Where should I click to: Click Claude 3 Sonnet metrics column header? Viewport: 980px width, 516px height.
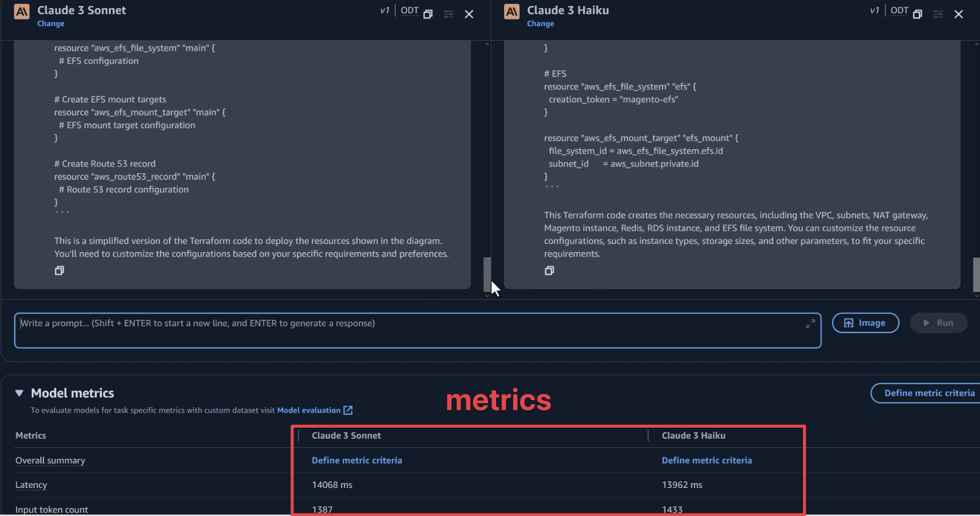point(346,436)
